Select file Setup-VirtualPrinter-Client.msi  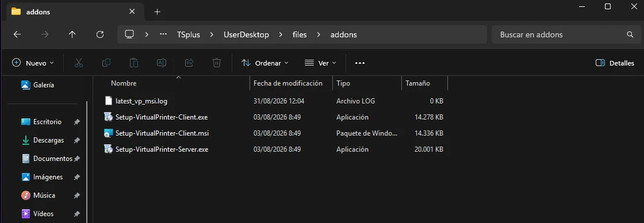(x=162, y=133)
